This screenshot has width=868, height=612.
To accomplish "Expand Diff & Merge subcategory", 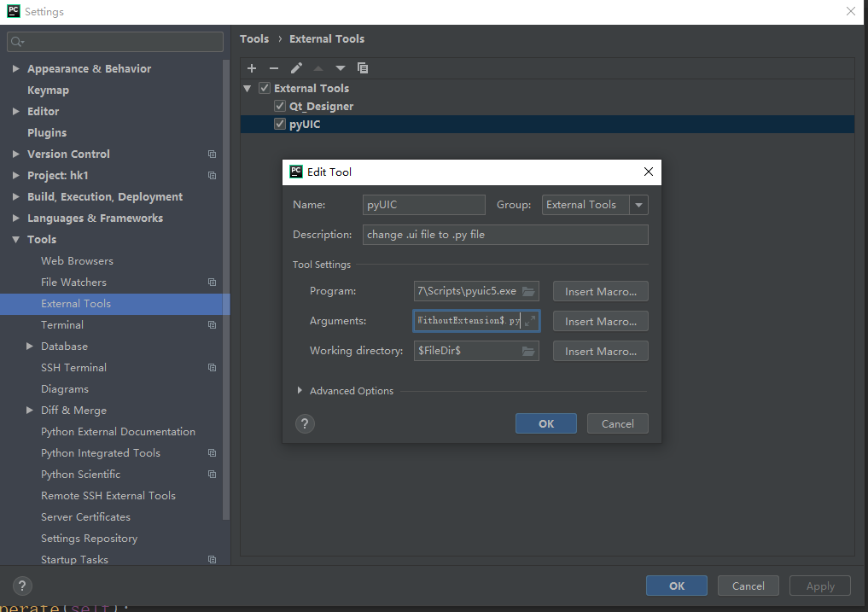I will pos(30,411).
